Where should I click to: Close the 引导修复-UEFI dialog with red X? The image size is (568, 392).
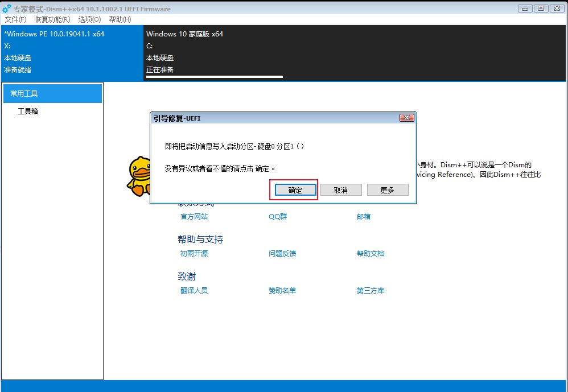406,118
